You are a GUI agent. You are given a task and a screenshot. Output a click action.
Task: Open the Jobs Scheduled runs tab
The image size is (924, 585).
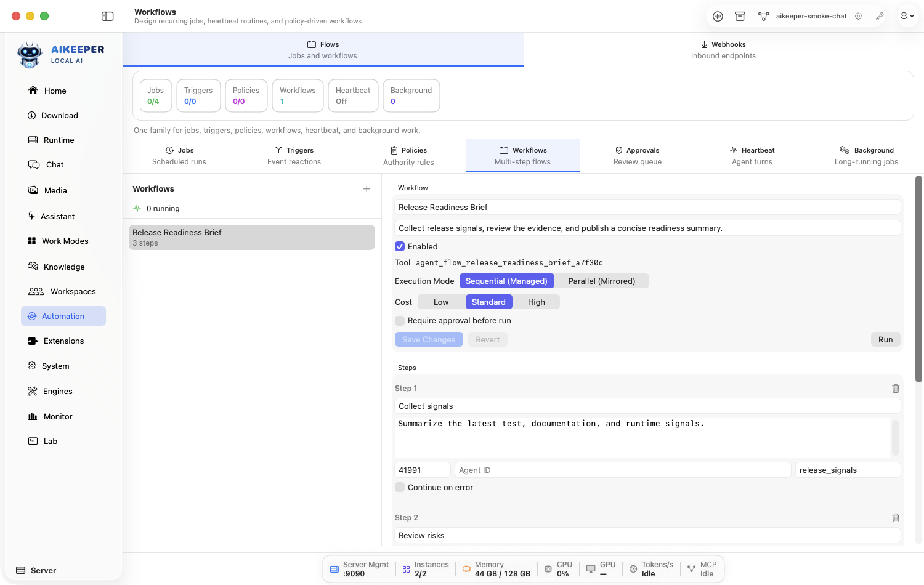click(x=179, y=156)
